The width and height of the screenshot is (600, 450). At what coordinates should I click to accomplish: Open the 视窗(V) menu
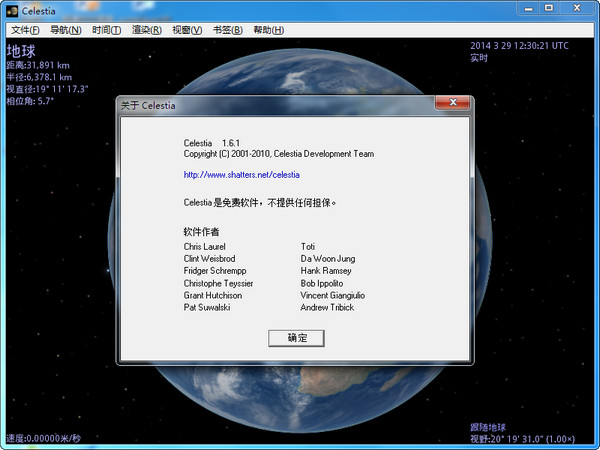tap(186, 30)
